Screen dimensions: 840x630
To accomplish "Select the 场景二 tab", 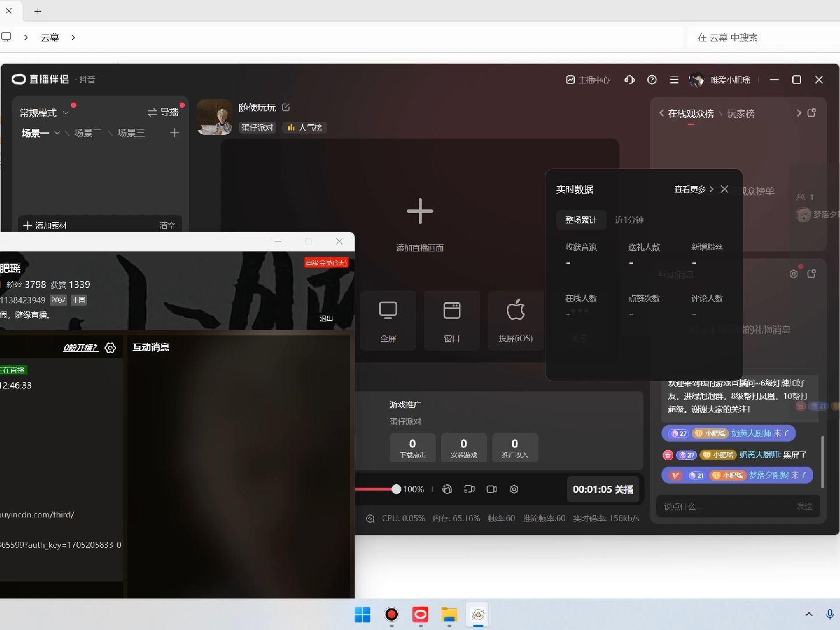I will pyautogui.click(x=87, y=133).
